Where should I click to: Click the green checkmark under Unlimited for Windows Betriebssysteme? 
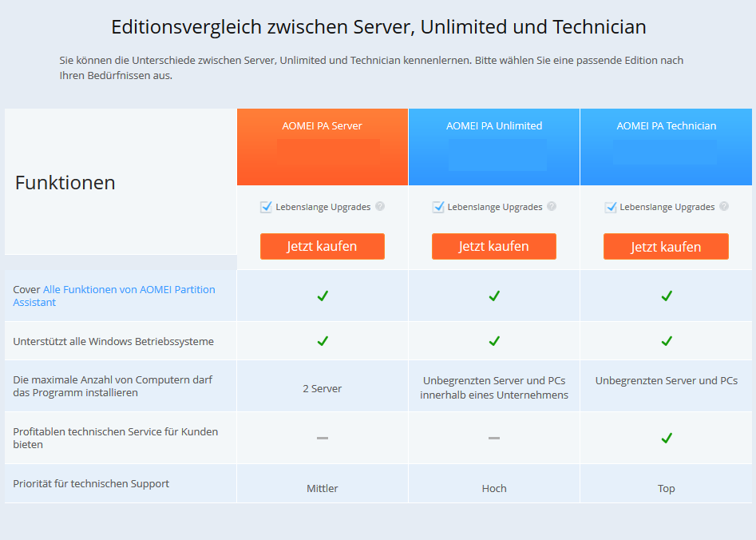coord(493,341)
